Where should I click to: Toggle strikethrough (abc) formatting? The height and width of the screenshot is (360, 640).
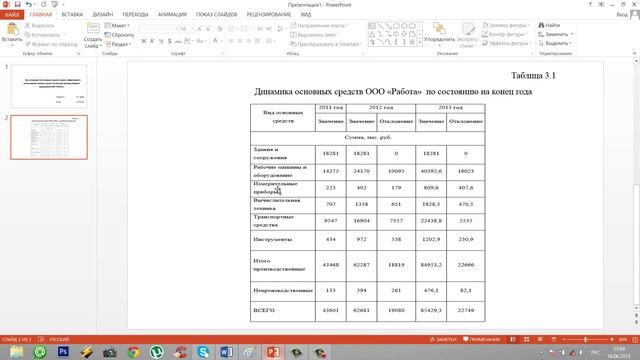click(178, 41)
